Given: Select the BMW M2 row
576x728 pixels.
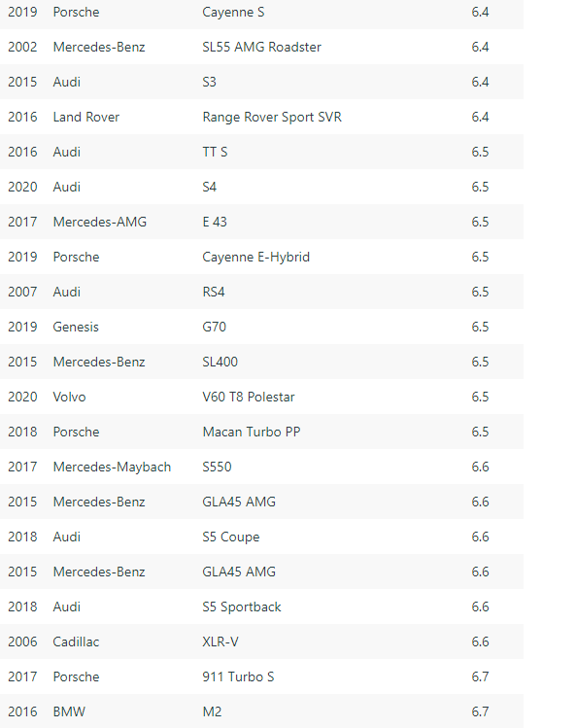Looking at the screenshot, I should point(262,711).
